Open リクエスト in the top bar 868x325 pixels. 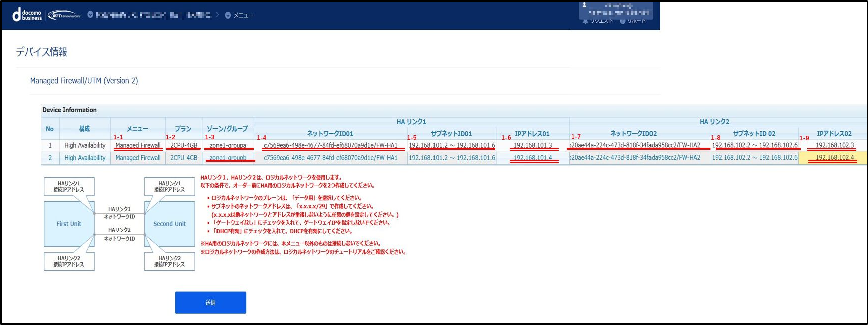[x=598, y=21]
